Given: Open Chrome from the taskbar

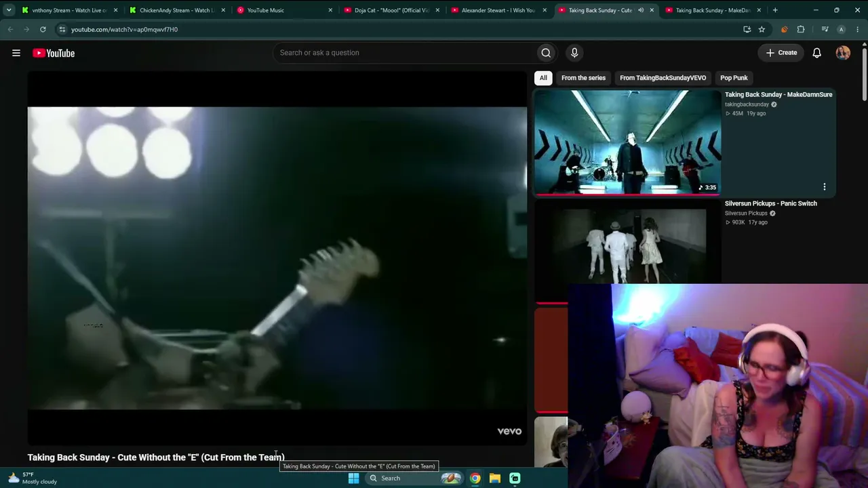Looking at the screenshot, I should pyautogui.click(x=475, y=478).
